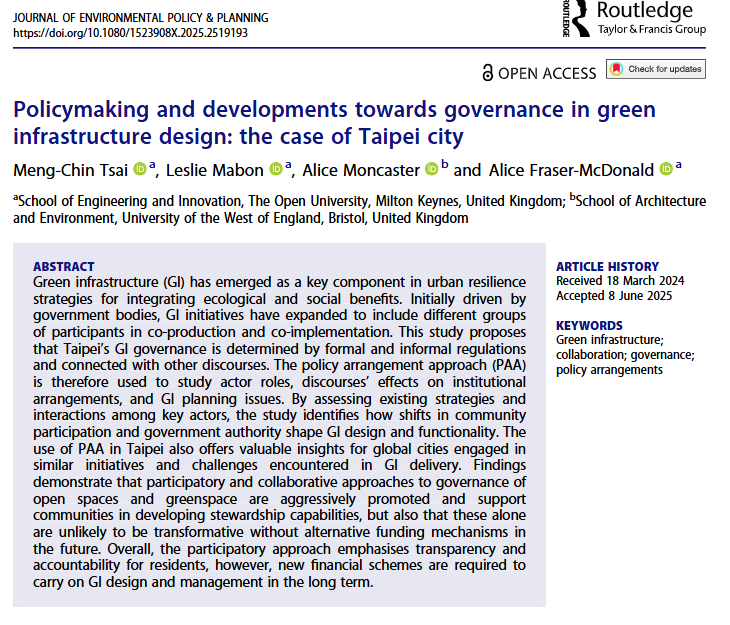Click the Crossmark icon in Check for updates
This screenshot has height=625, width=730.
point(616,69)
